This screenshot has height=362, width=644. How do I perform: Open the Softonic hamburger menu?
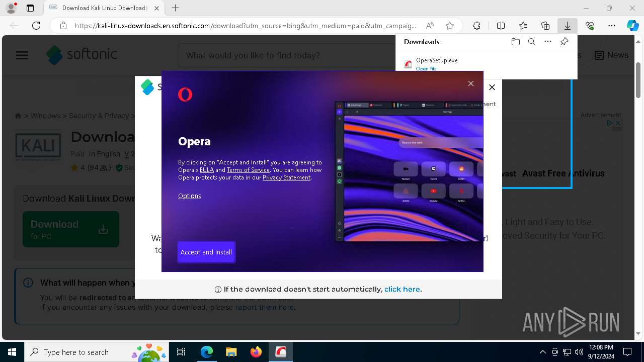pos(22,55)
